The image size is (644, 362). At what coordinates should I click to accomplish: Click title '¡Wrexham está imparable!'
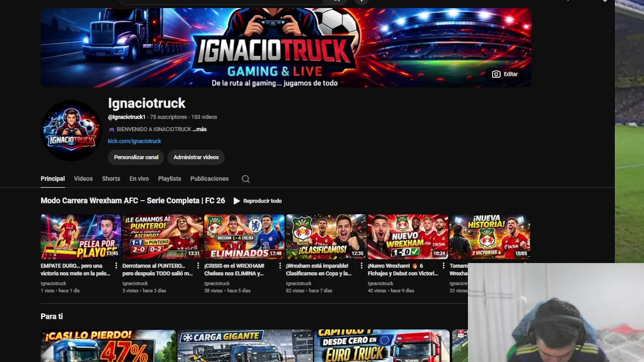[318, 269]
